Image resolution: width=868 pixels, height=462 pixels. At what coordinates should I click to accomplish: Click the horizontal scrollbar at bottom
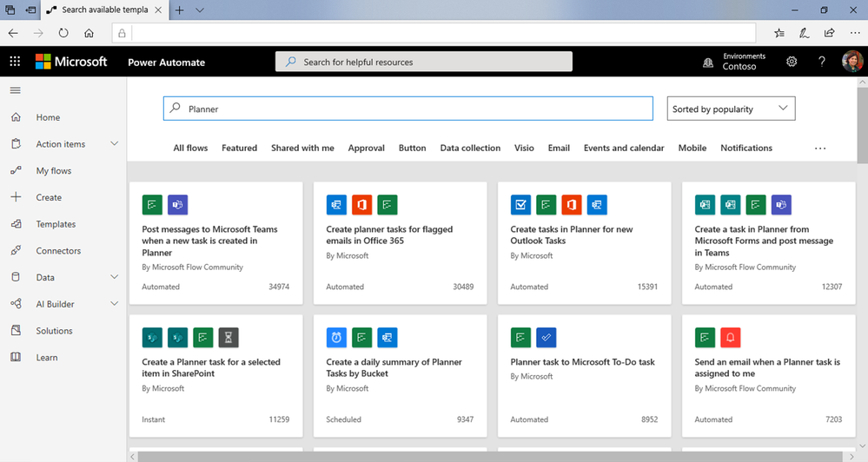pos(489,457)
